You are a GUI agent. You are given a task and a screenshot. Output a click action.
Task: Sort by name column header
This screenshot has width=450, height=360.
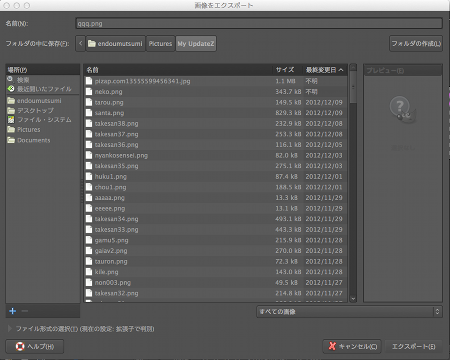pos(178,70)
